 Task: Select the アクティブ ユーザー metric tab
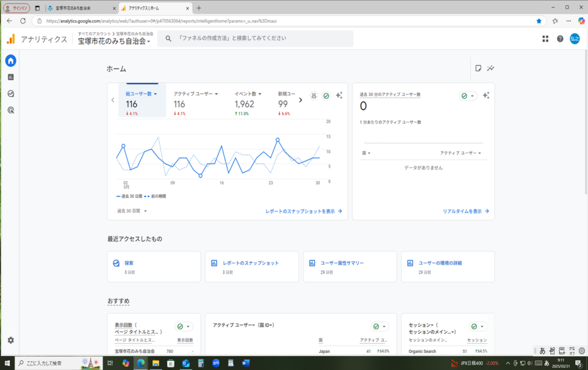point(195,94)
